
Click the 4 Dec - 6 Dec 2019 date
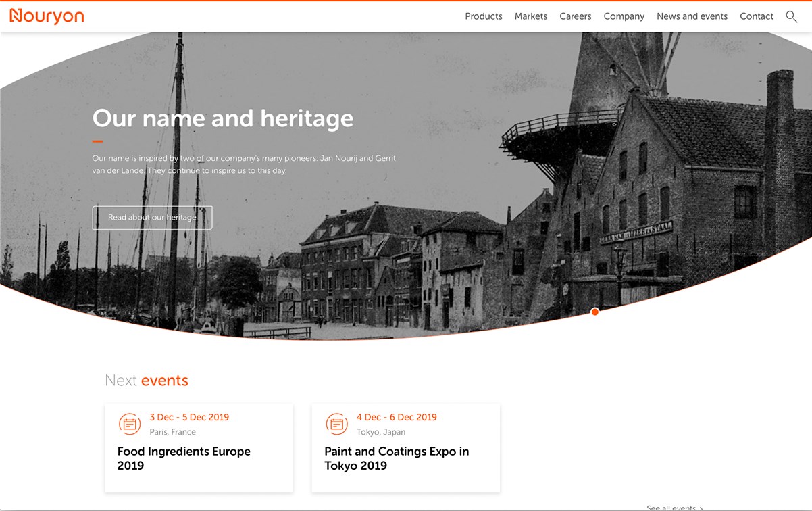[397, 417]
